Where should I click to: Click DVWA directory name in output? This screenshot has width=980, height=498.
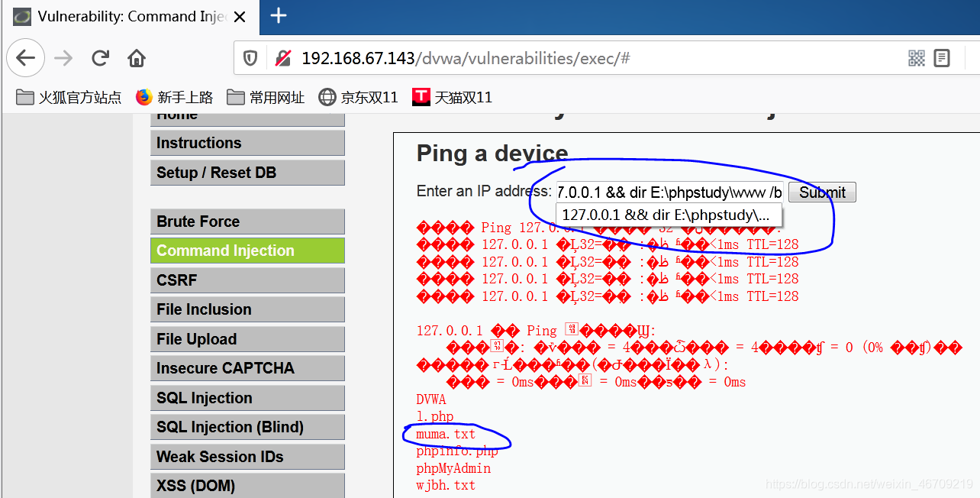[431, 399]
